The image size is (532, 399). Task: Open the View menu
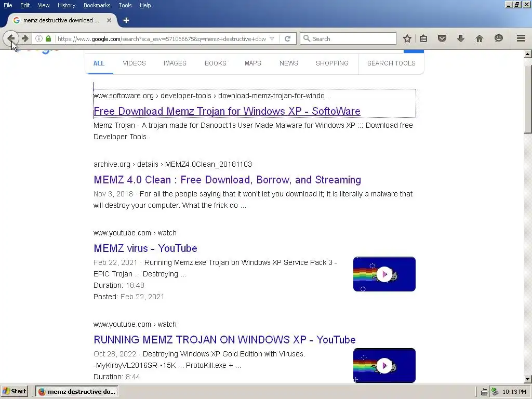click(x=44, y=5)
